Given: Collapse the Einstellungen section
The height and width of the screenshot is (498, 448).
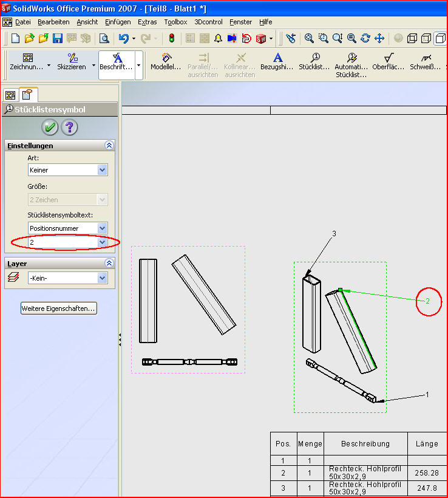Looking at the screenshot, I should click(109, 146).
